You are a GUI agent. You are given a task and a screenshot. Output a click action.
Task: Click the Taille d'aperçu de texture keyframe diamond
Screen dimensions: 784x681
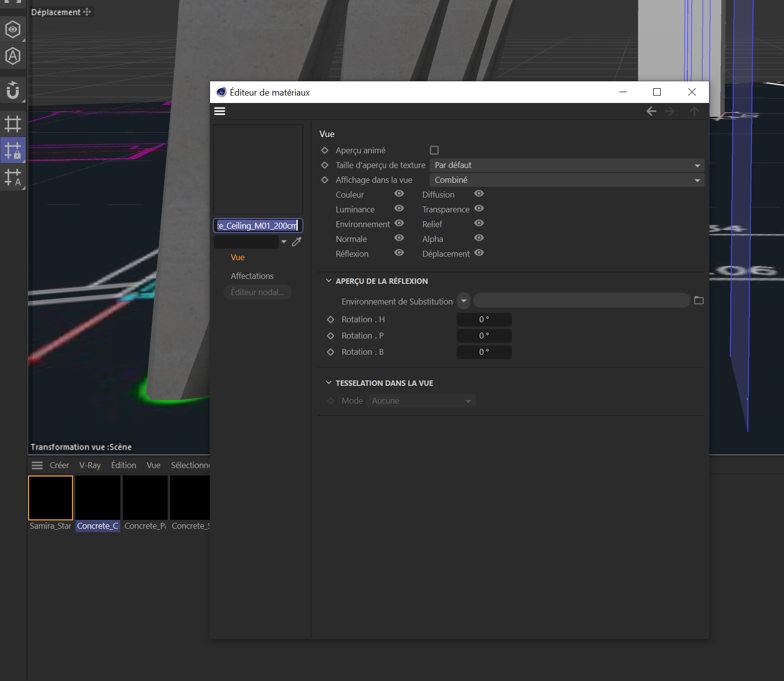click(324, 165)
